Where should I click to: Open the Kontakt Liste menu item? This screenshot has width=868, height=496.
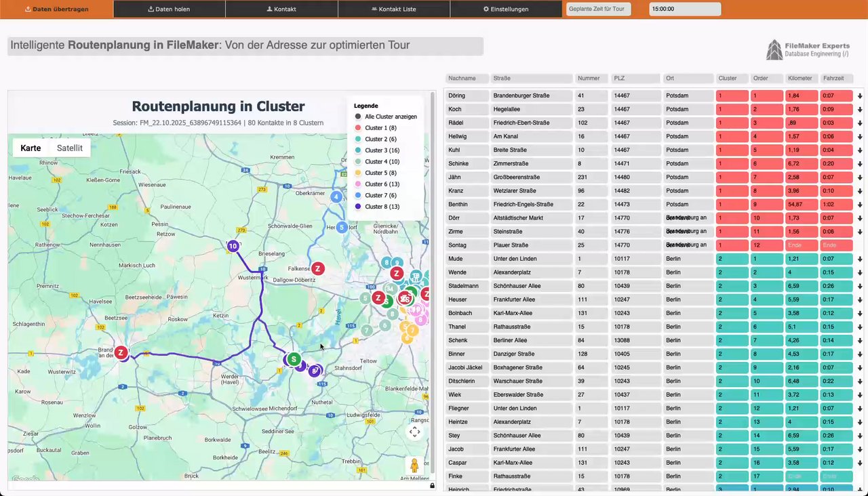pyautogui.click(x=393, y=9)
